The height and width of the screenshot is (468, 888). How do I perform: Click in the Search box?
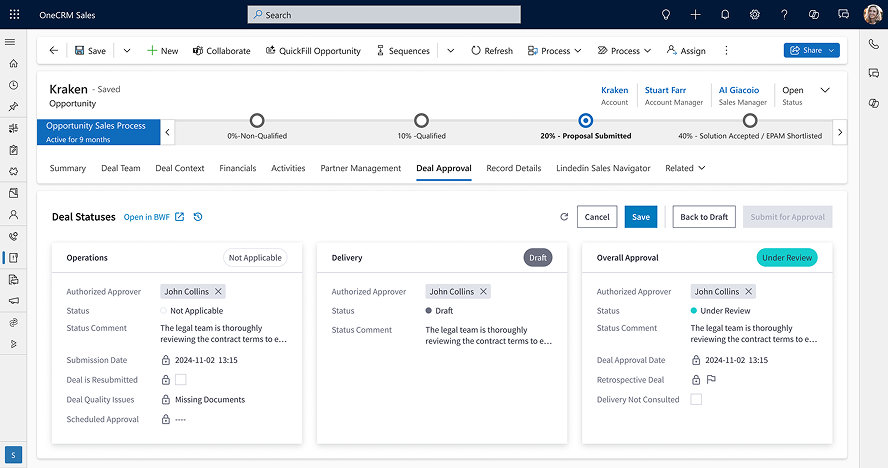coord(384,15)
